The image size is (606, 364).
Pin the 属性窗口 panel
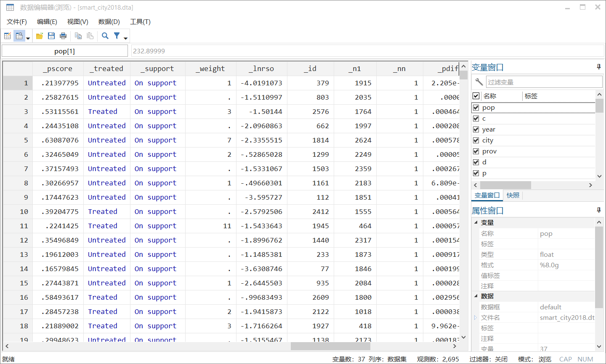599,210
